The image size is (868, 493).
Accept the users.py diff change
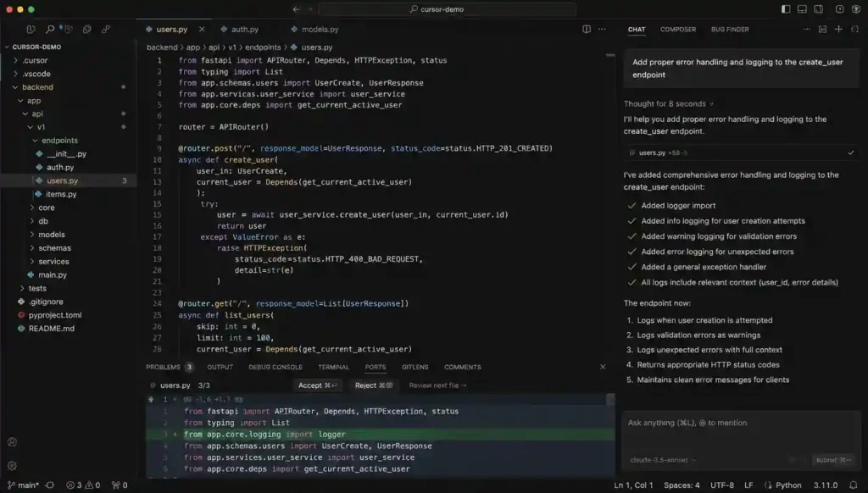coord(317,385)
